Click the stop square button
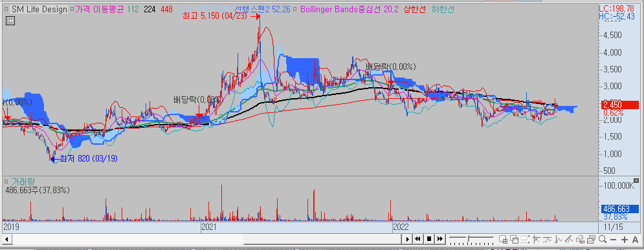Screen dimensions: 644x250 pyautogui.click(x=429, y=239)
